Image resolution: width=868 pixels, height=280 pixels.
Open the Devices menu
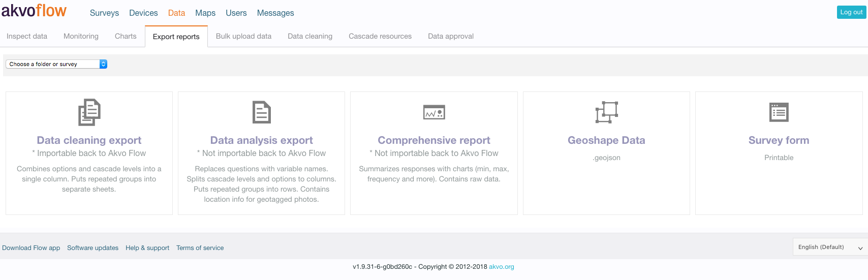point(143,13)
